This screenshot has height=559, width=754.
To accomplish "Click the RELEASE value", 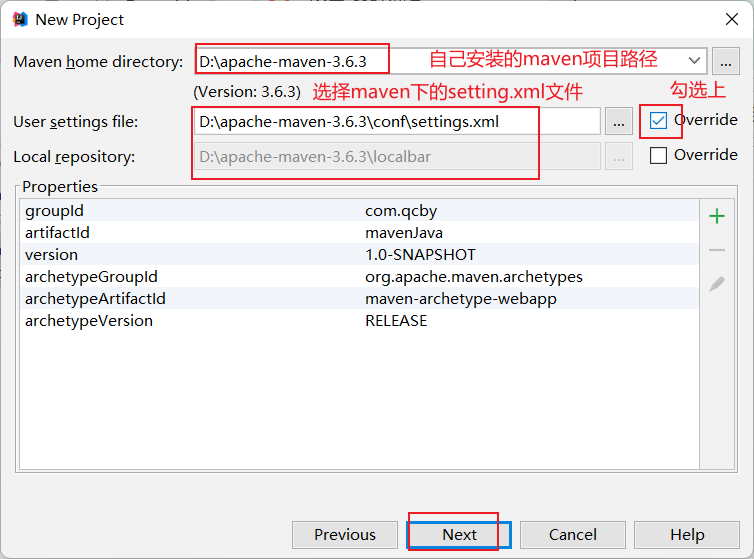I will click(396, 320).
